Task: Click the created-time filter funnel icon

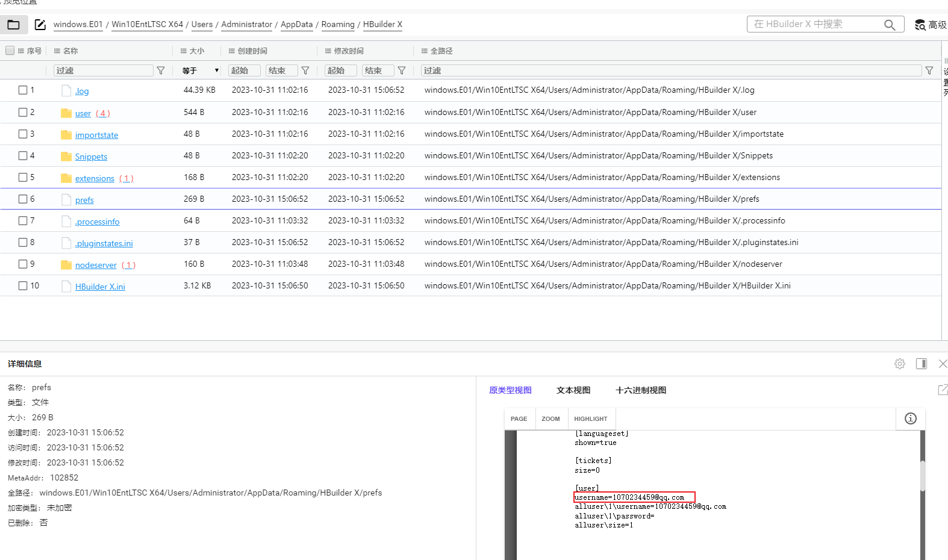Action: point(305,70)
